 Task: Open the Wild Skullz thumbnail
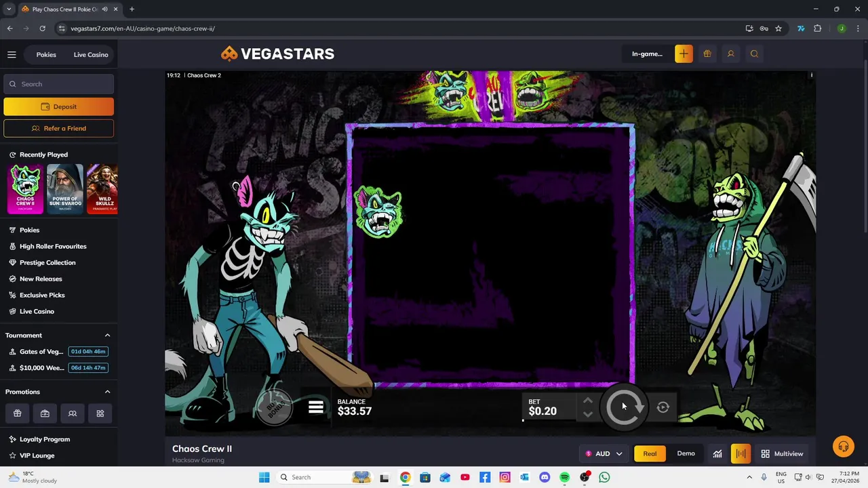click(x=102, y=188)
